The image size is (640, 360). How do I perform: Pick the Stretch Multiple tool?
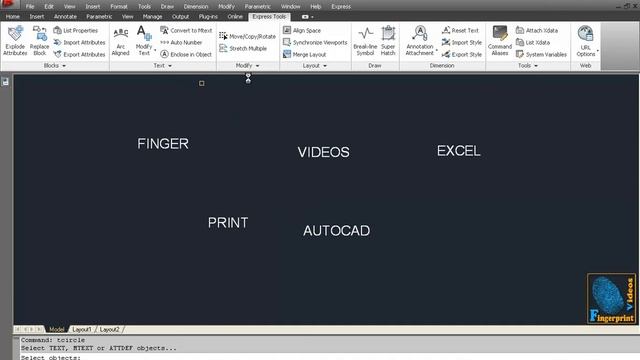[243, 48]
